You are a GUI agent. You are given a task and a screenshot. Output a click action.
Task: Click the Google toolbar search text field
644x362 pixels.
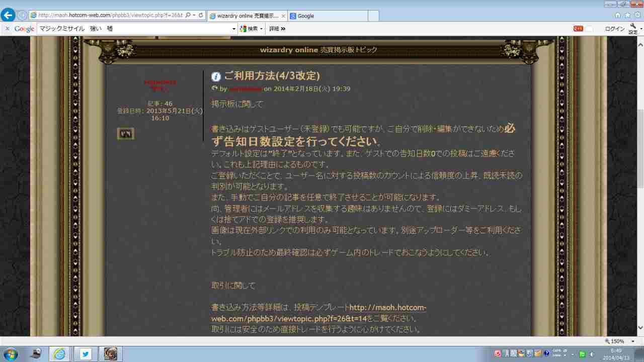click(x=134, y=29)
